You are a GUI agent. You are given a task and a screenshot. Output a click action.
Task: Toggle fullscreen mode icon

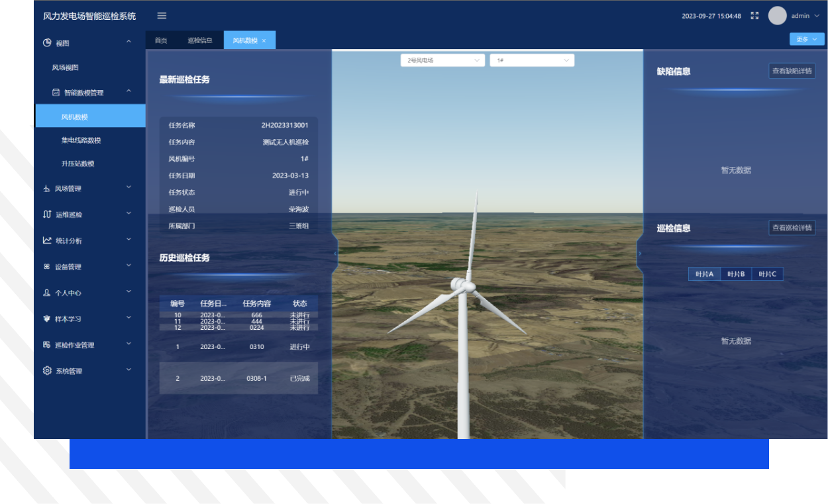pos(754,16)
